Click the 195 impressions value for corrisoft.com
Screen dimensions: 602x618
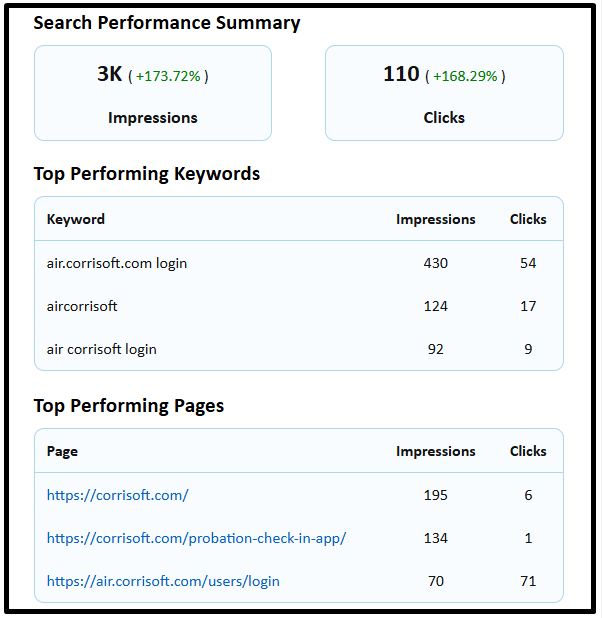click(x=436, y=495)
